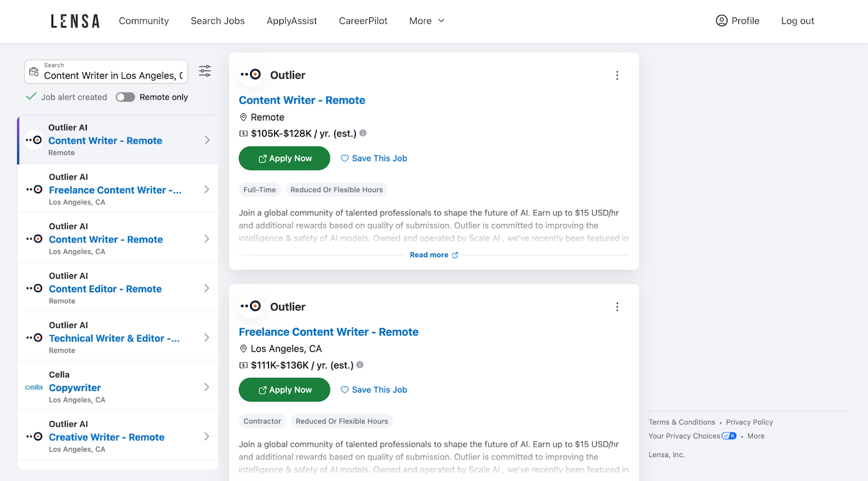Open Copywriter listing via its chevron
Viewport: 868px width, 481px height.
tap(207, 387)
